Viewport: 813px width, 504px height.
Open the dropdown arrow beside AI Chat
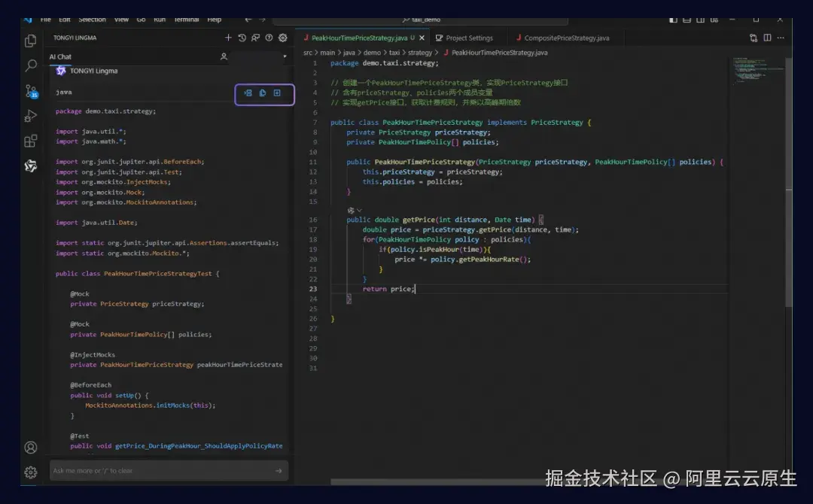[285, 56]
